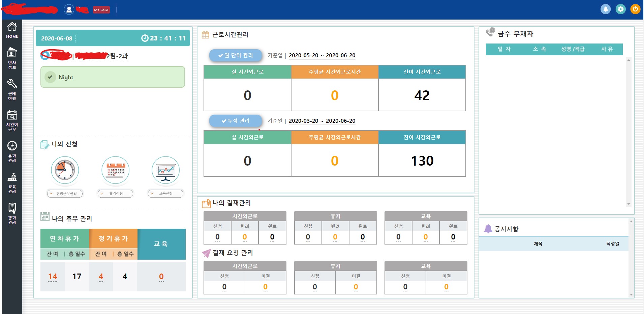Screen dimensions: 644x314
Task: Click the notification bell icon in header
Action: click(x=605, y=9)
